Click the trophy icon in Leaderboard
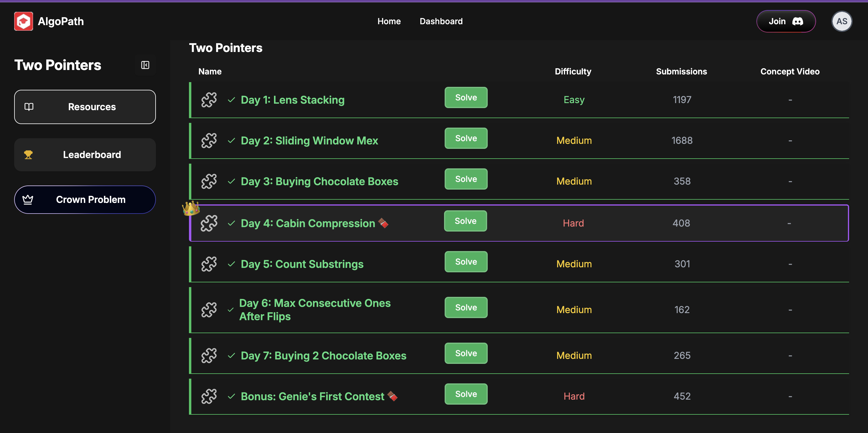Viewport: 868px width, 433px height. [x=28, y=155]
